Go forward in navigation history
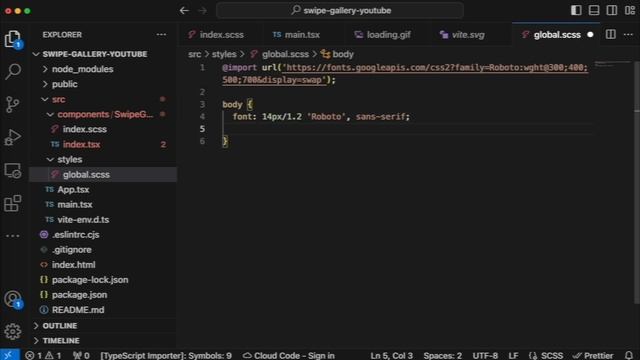640x360 pixels. click(x=203, y=11)
